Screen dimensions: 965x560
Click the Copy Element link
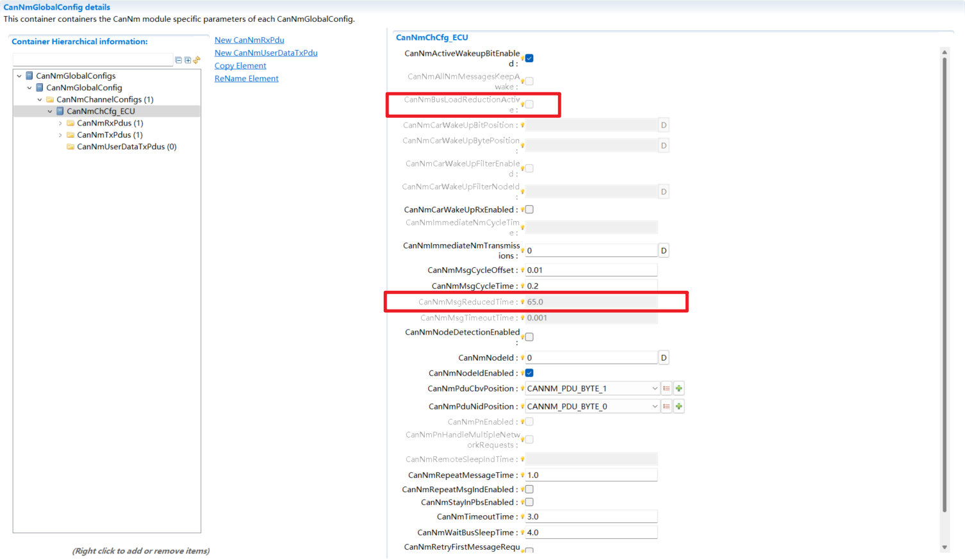pyautogui.click(x=240, y=65)
